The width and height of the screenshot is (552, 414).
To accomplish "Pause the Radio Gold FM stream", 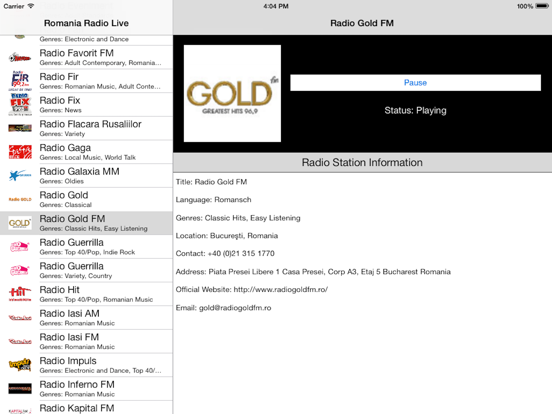I will pos(415,82).
